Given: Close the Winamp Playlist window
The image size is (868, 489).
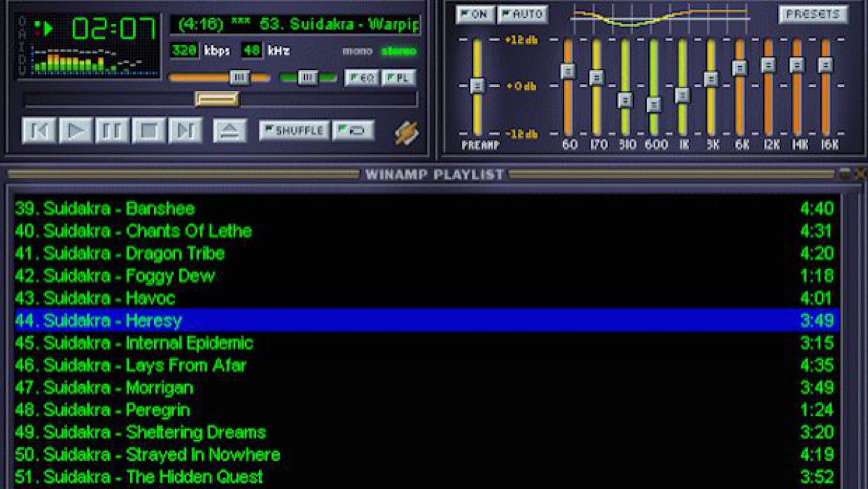Looking at the screenshot, I should [x=861, y=174].
